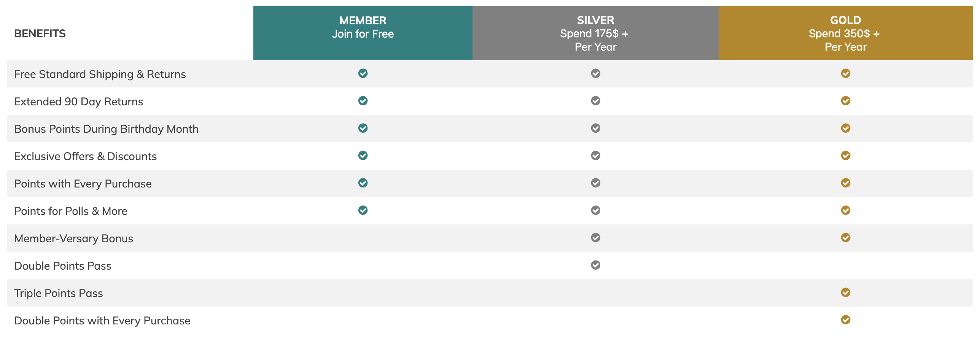Click the Gold checkmark for Points for Polls & More
This screenshot has height=340, width=980.
[x=846, y=210]
